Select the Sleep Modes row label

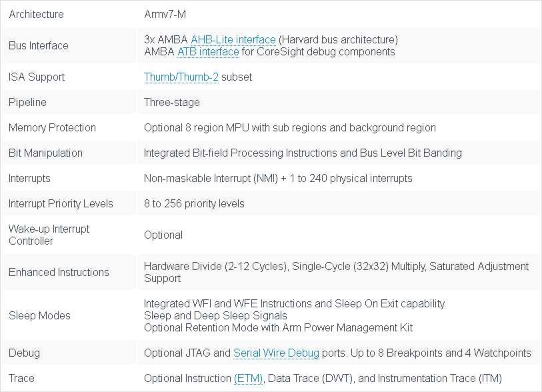point(39,315)
